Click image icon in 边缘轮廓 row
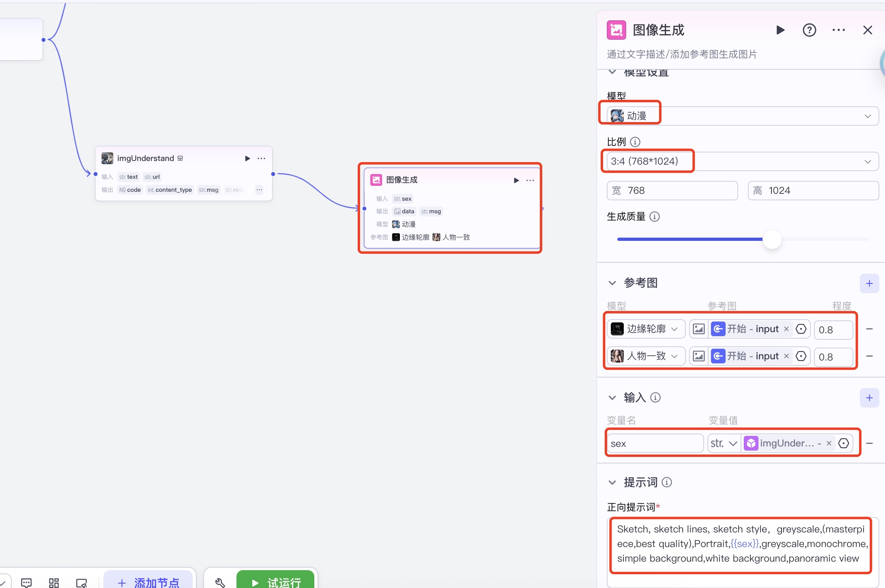Image resolution: width=885 pixels, height=588 pixels. click(x=698, y=329)
